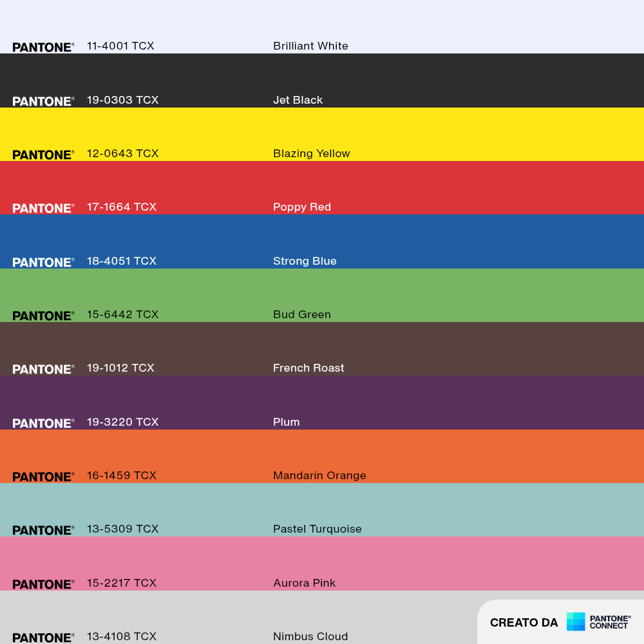Click the PANTONE logo on Aurora Pink row

43,585
